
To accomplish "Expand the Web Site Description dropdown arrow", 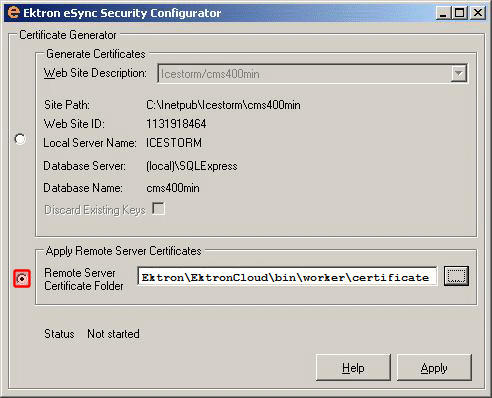I will (459, 74).
